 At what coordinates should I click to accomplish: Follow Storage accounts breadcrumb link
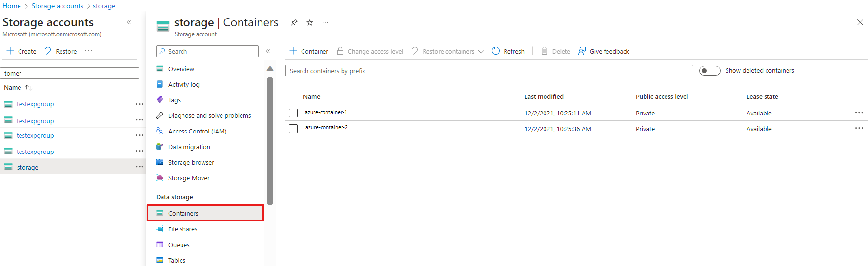coord(58,6)
